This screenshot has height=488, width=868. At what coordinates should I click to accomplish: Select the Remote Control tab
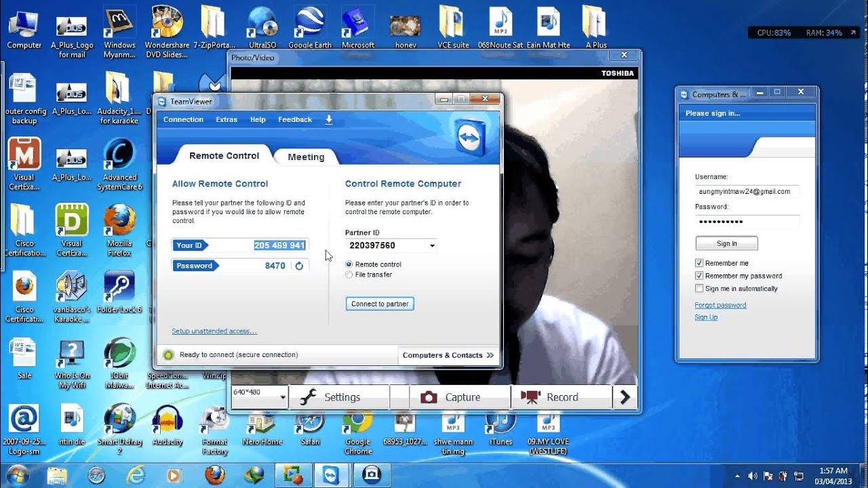pyautogui.click(x=224, y=155)
